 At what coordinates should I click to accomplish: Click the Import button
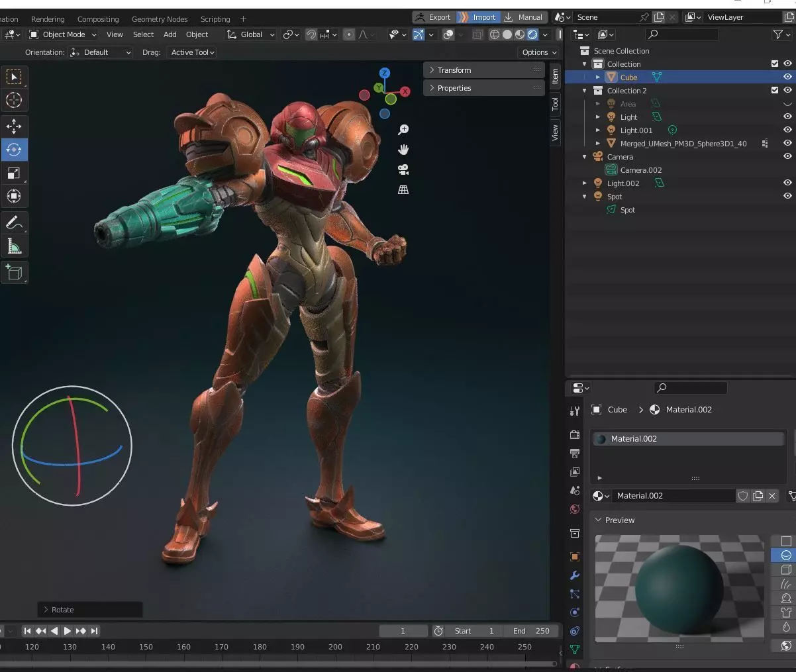[478, 17]
